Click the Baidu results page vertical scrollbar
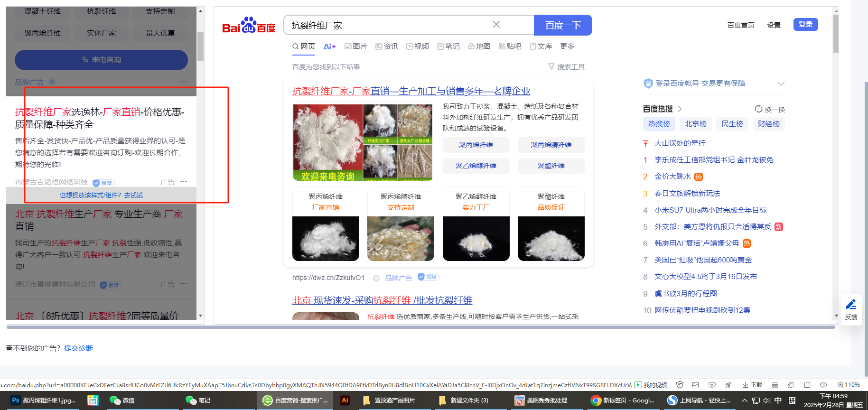Image resolution: width=868 pixels, height=410 pixels. click(x=836, y=33)
